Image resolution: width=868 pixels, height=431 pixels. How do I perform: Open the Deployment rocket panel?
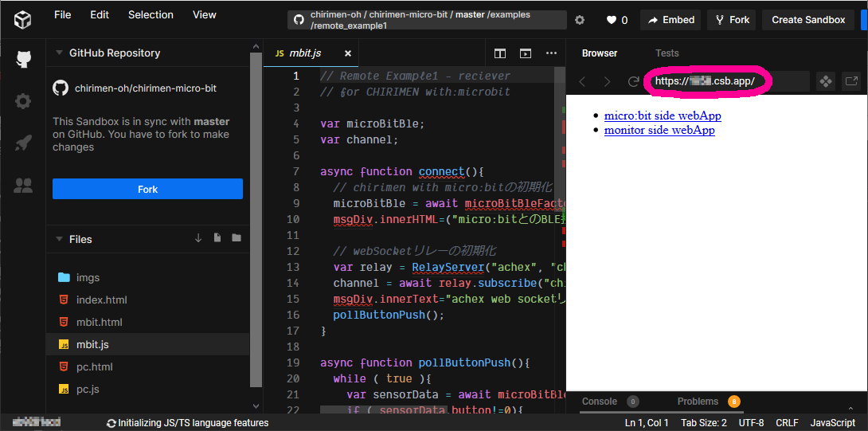(23, 143)
